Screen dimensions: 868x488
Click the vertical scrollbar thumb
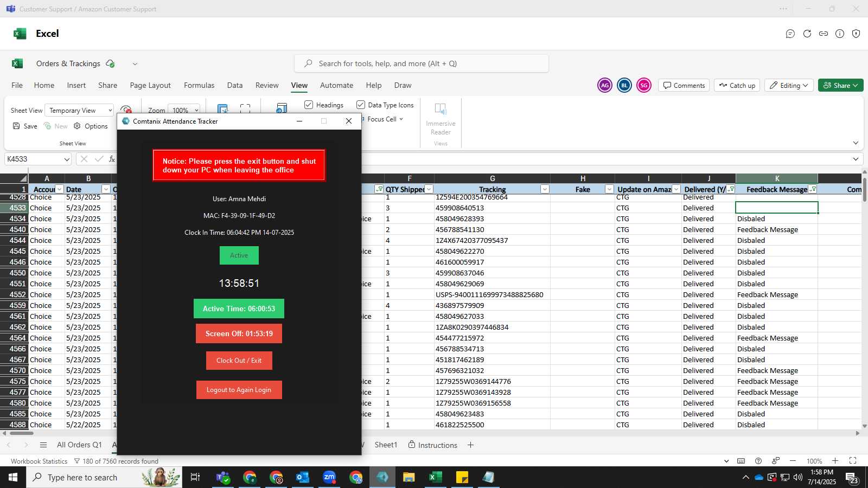click(x=864, y=189)
